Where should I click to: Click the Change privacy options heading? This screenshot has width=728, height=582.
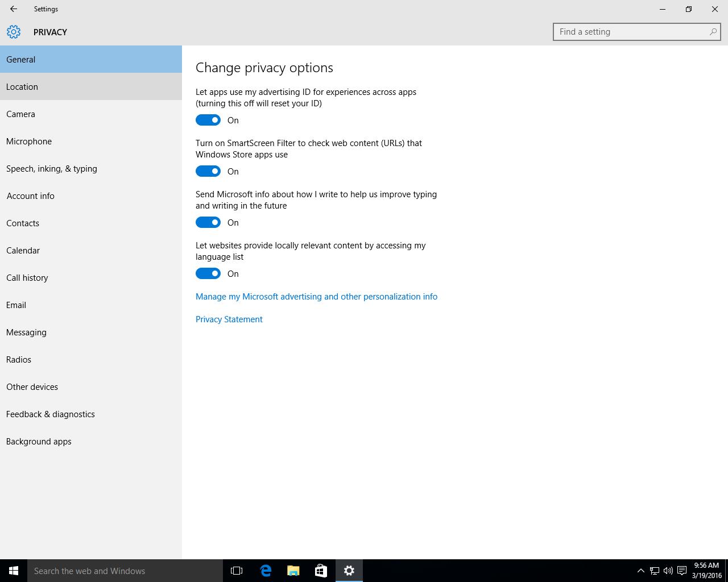tap(264, 68)
